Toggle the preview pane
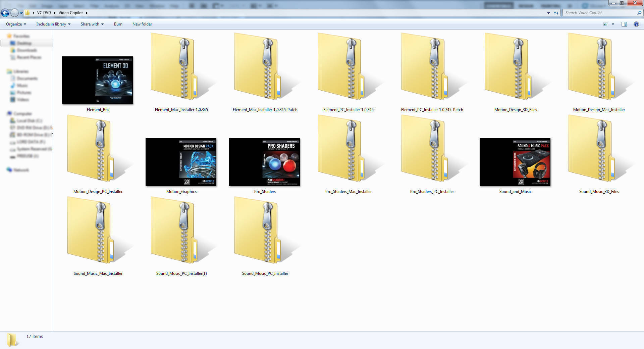644x349 pixels. tap(624, 24)
